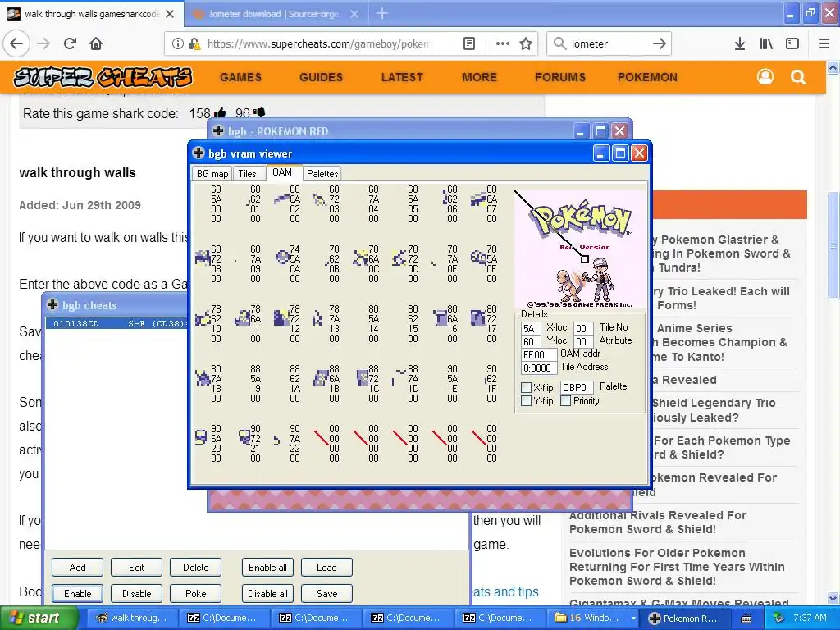The image size is (840, 630).
Task: Open the SuperCheats user account icon
Action: 765,77
